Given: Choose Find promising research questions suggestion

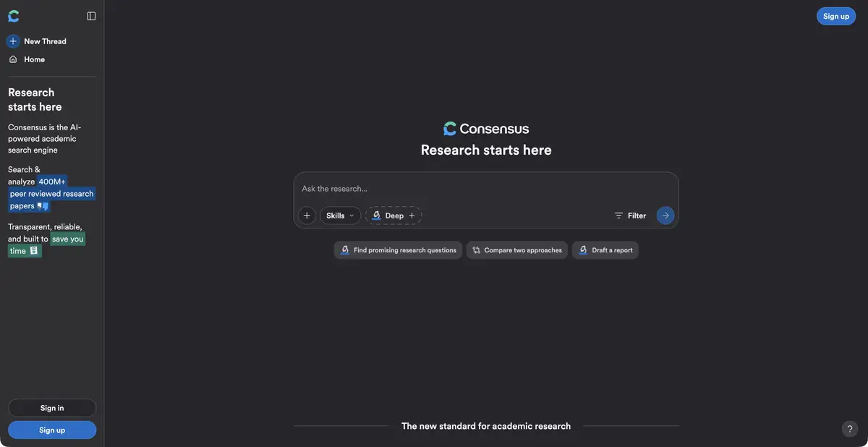Looking at the screenshot, I should pos(398,250).
